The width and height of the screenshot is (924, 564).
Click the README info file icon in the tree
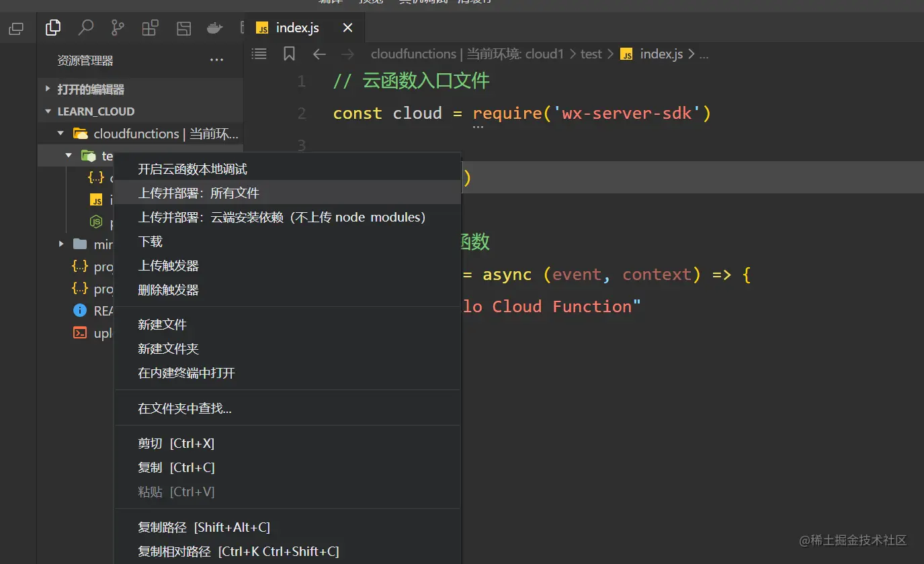pos(80,311)
